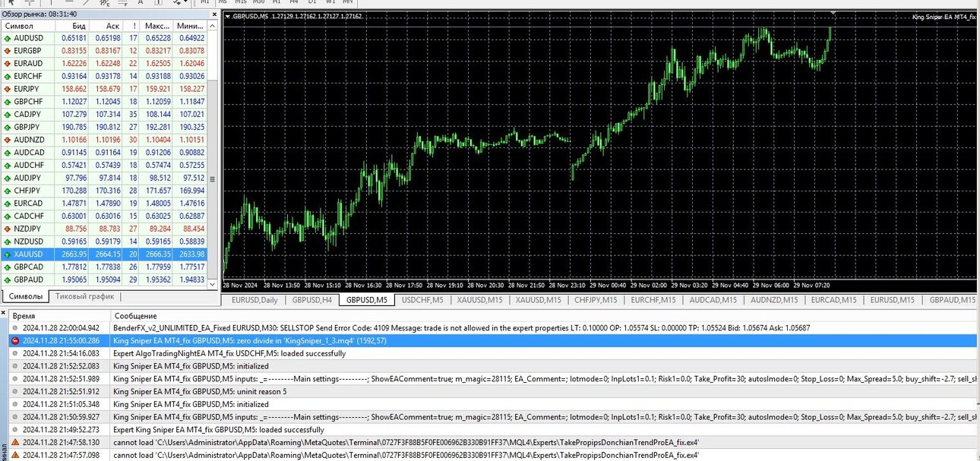980x461 pixels.
Task: Click the EURAUD direction arrow icon
Action: pyautogui.click(x=8, y=63)
